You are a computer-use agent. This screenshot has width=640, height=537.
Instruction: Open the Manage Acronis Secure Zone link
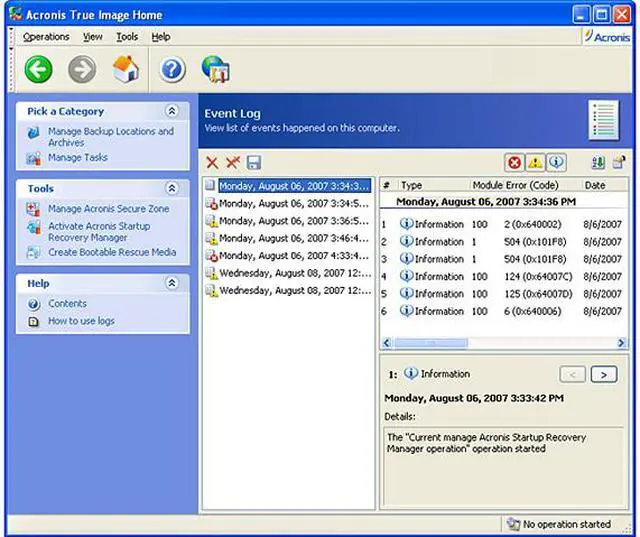click(x=109, y=209)
